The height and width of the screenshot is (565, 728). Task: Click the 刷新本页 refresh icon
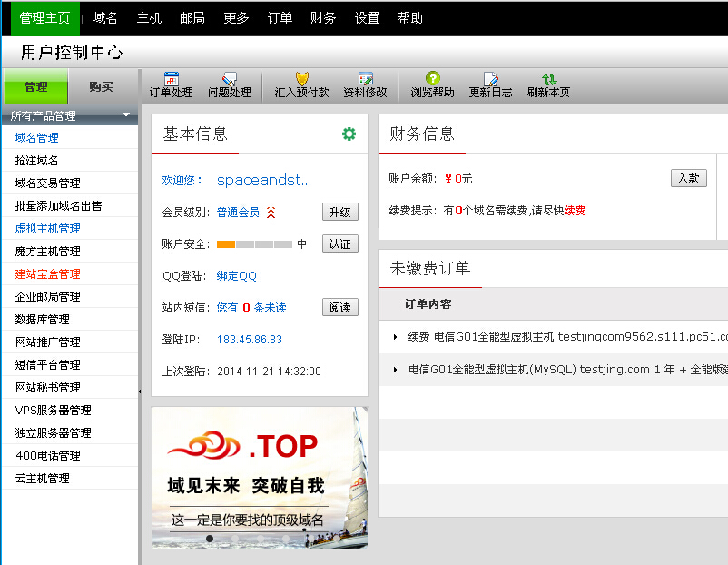[x=548, y=80]
